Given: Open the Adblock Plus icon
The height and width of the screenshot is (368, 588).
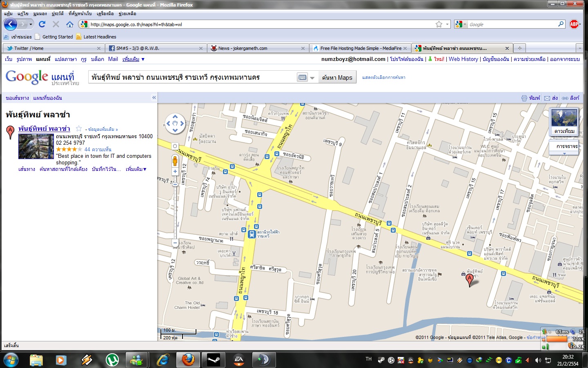Looking at the screenshot, I should 574,24.
